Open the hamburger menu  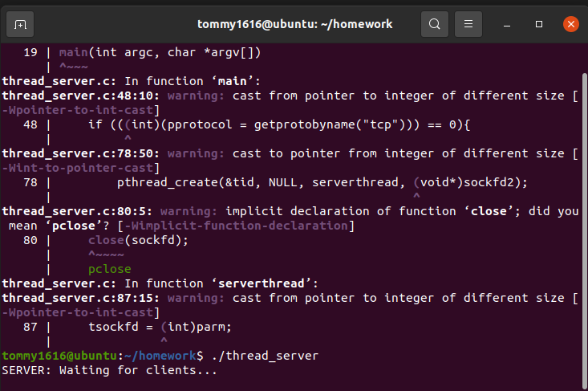tap(470, 24)
